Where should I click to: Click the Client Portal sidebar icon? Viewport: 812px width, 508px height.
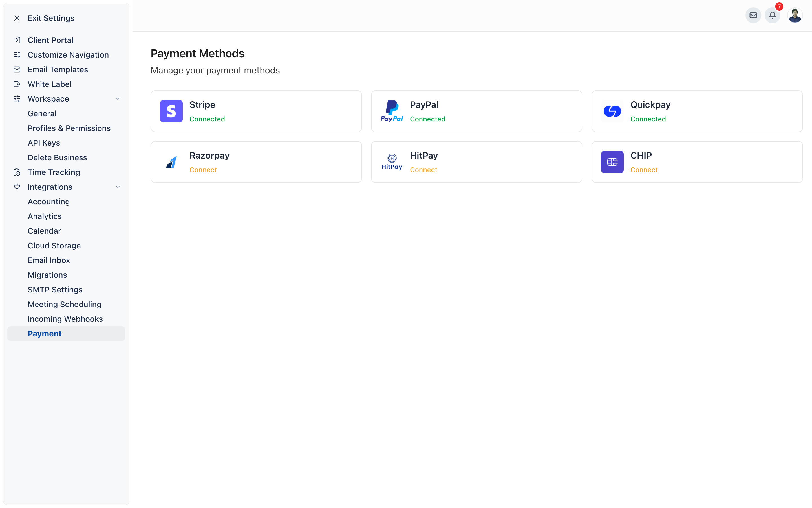17,40
